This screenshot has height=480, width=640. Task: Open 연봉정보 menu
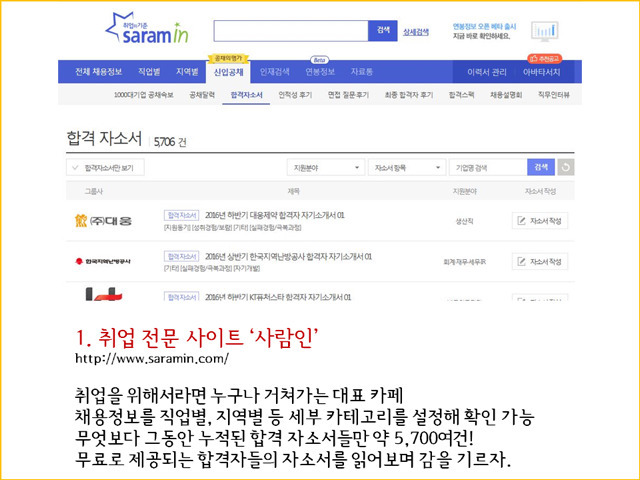pyautogui.click(x=320, y=72)
